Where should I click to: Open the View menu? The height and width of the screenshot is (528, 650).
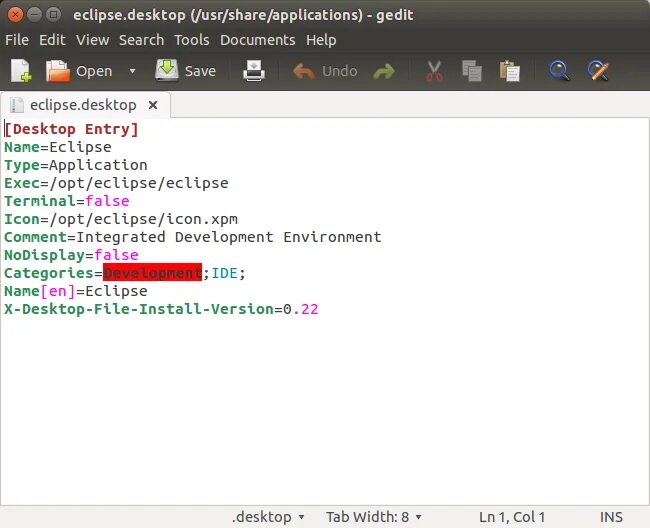pos(92,40)
